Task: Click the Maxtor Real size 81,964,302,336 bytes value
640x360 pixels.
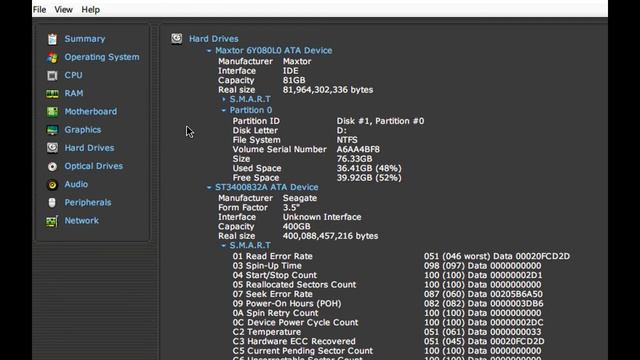Action: pyautogui.click(x=328, y=90)
